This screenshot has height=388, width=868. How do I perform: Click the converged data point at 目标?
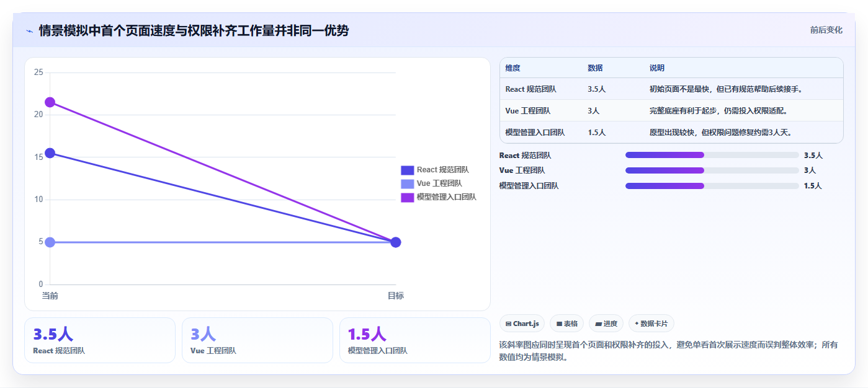click(x=396, y=242)
